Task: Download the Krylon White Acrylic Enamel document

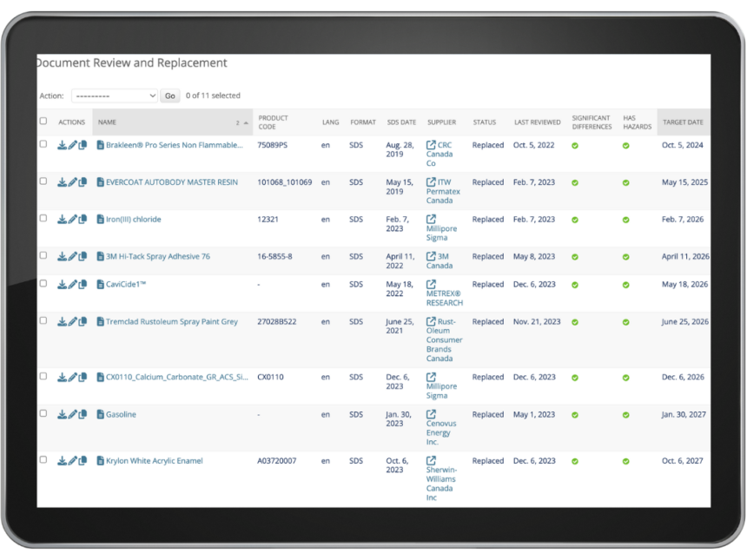Action: click(62, 461)
